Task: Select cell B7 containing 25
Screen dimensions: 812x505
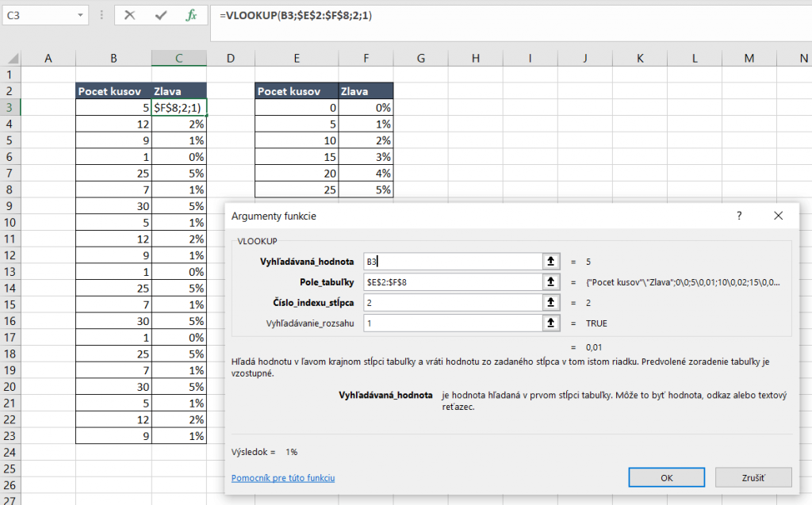Action: coord(113,173)
